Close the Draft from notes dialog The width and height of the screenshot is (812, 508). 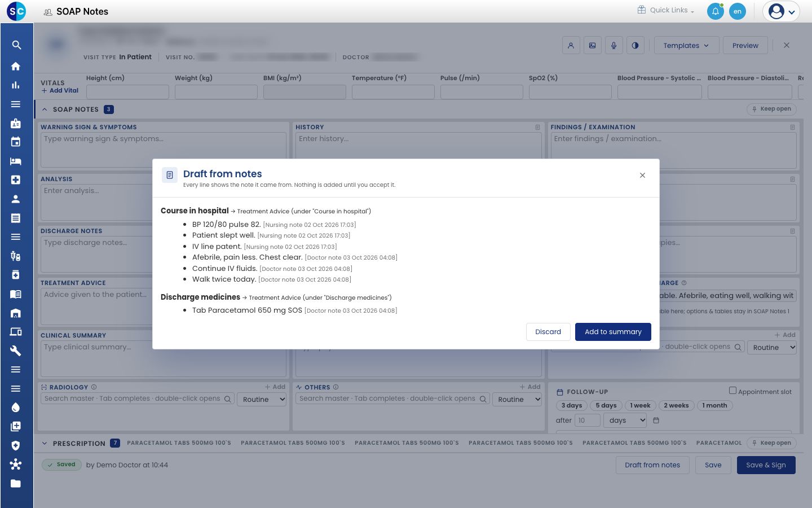[x=642, y=176]
